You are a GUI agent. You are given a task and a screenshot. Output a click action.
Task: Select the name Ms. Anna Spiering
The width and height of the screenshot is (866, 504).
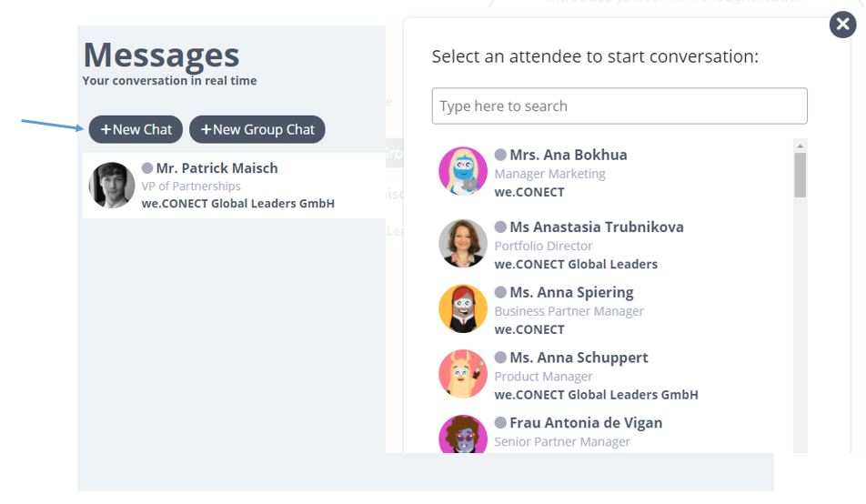tap(571, 292)
